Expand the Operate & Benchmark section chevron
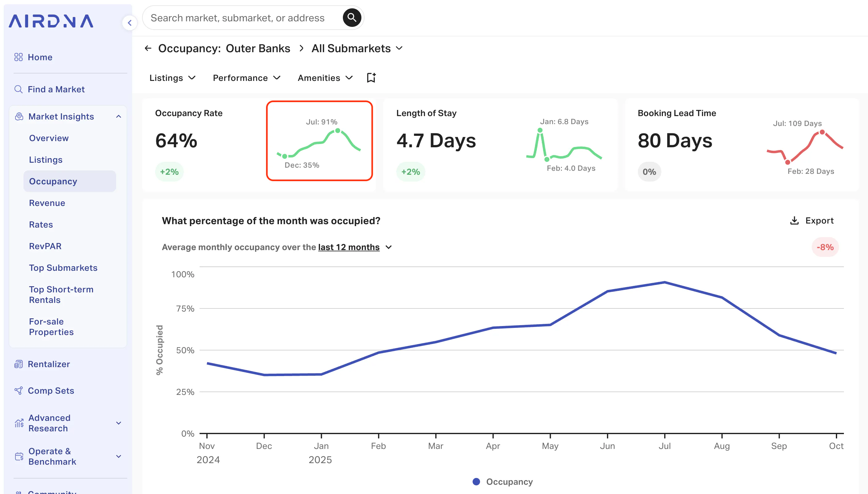 pos(119,456)
